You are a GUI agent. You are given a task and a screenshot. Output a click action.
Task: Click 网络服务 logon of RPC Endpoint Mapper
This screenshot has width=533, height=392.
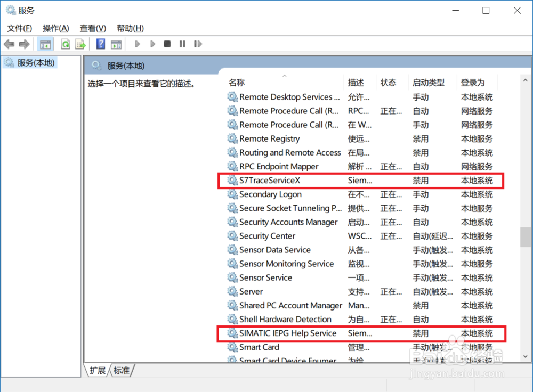477,167
